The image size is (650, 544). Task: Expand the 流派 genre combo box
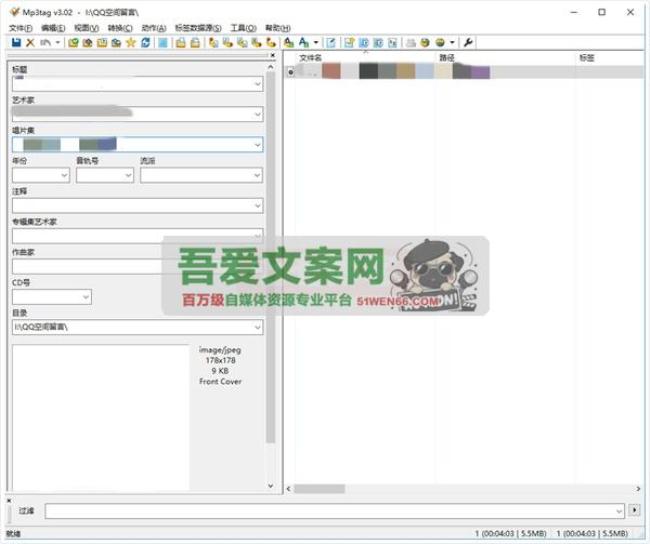(257, 175)
